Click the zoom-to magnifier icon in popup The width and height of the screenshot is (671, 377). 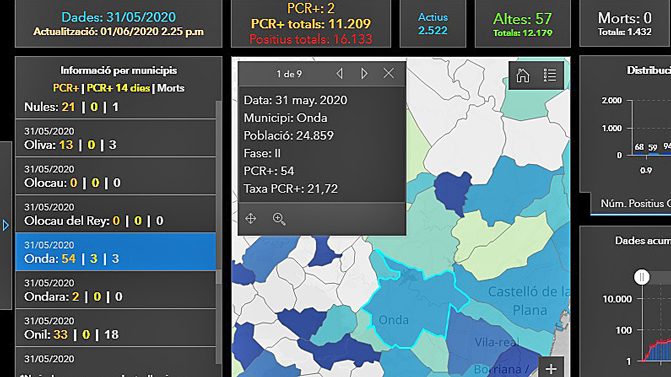[x=279, y=219]
